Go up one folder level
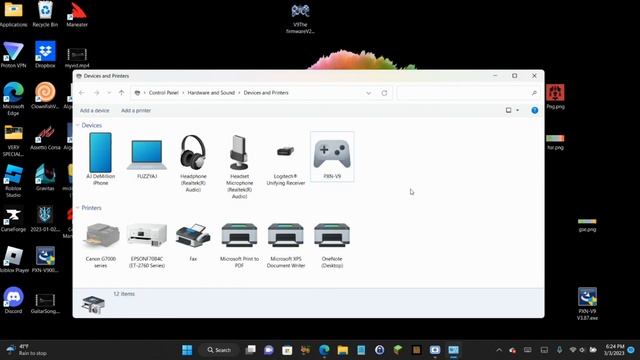 tap(121, 93)
